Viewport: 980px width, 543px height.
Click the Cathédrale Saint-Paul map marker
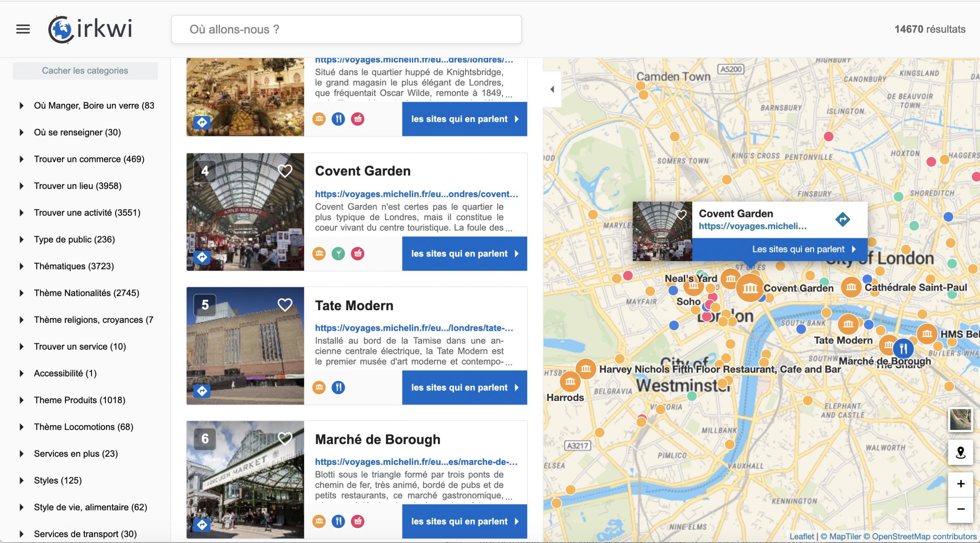(851, 287)
